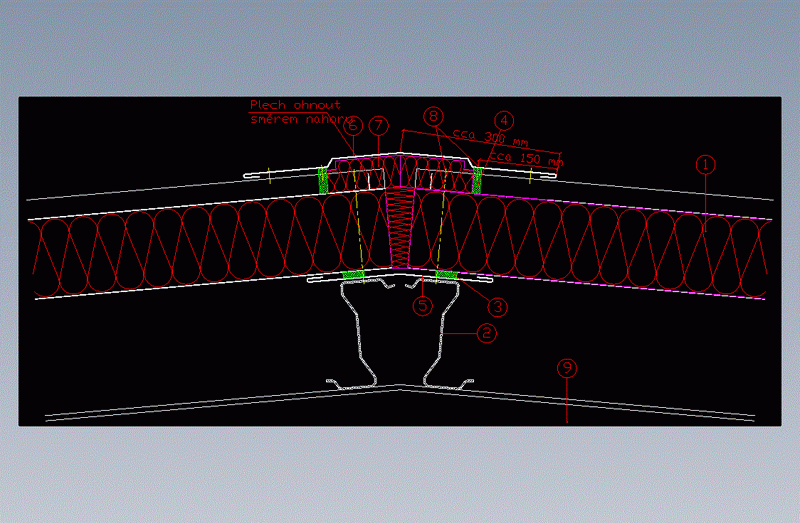Select upper left green sealing block

[323, 179]
